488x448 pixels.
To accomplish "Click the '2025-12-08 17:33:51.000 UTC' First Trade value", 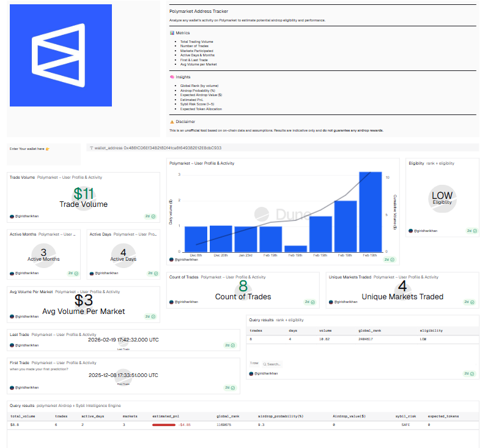I will [x=124, y=375].
